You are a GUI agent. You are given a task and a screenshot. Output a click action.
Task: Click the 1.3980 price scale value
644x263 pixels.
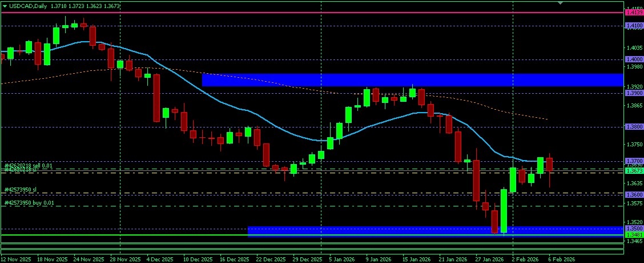pos(634,66)
